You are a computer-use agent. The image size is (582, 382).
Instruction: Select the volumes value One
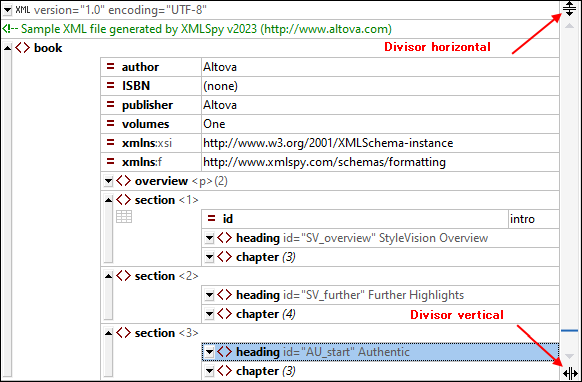click(214, 124)
